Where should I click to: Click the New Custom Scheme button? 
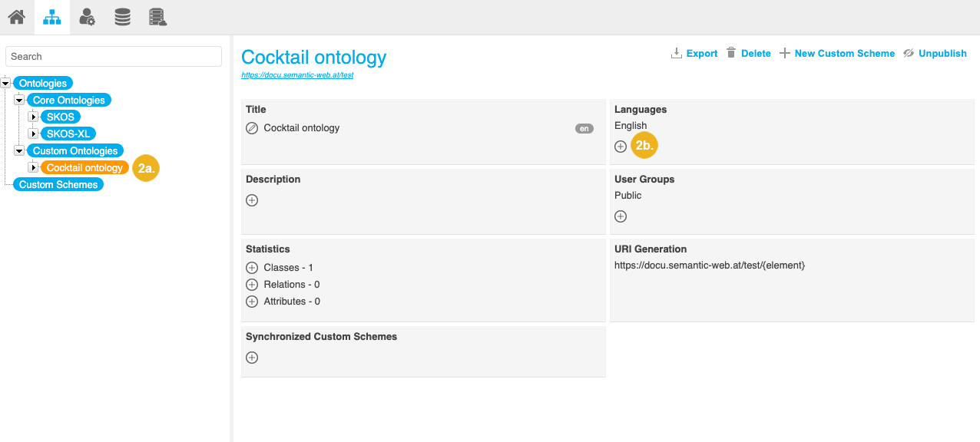tap(837, 54)
